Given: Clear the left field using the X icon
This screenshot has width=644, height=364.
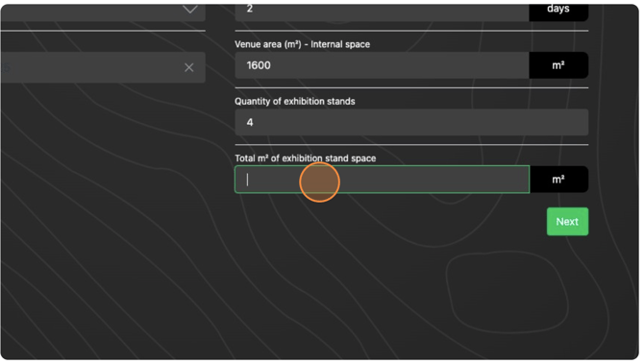Looking at the screenshot, I should (189, 68).
